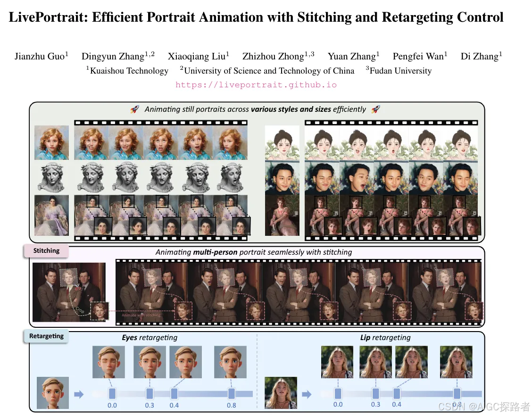Open the liveportrait.github.io link
Viewport: 532px width, 416px height.
click(256, 84)
